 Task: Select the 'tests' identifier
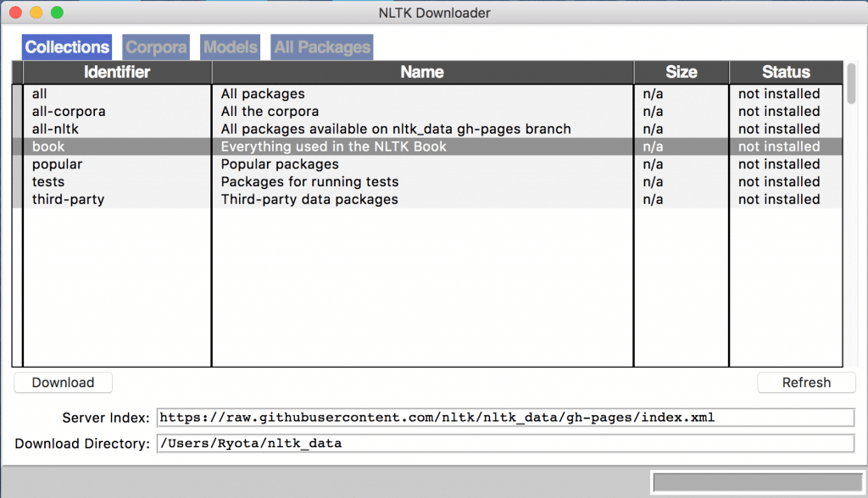pyautogui.click(x=48, y=182)
